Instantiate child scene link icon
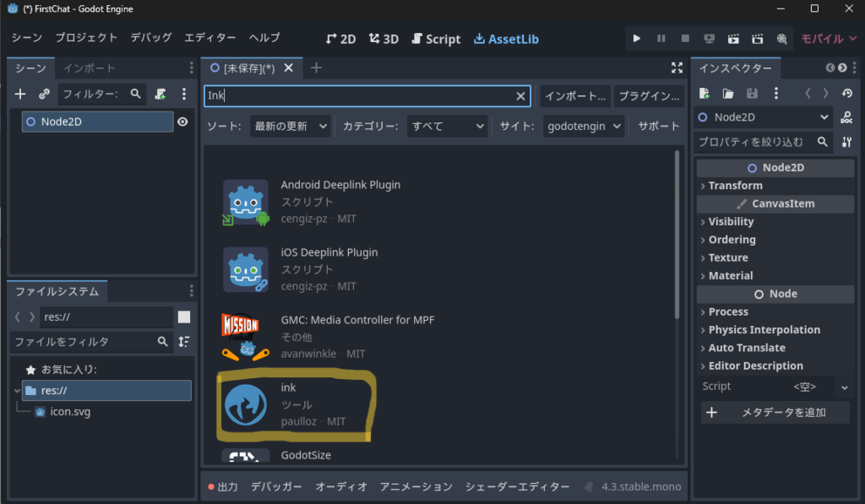Viewport: 865px width, 504px height. click(44, 95)
